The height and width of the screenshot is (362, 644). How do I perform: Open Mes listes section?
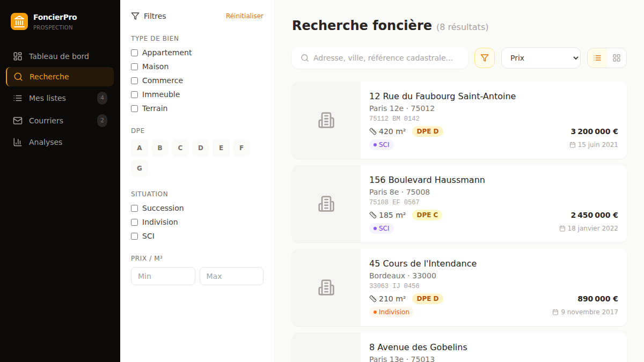pyautogui.click(x=60, y=98)
